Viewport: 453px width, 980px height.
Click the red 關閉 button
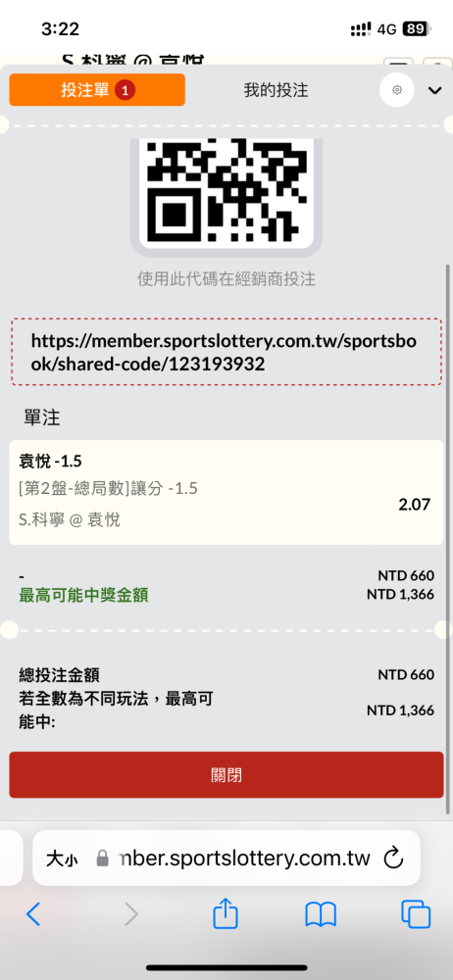pos(226,775)
